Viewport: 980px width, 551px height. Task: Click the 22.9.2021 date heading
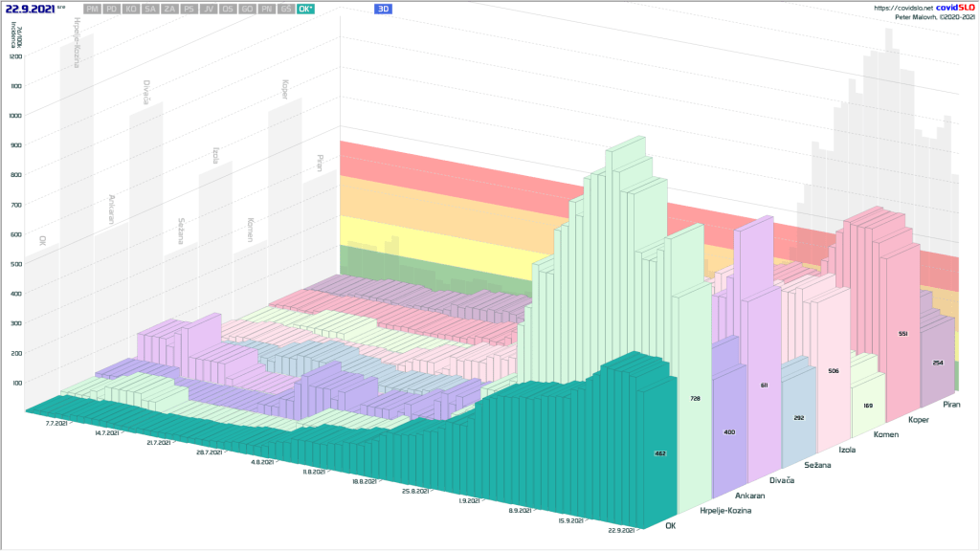coord(31,10)
